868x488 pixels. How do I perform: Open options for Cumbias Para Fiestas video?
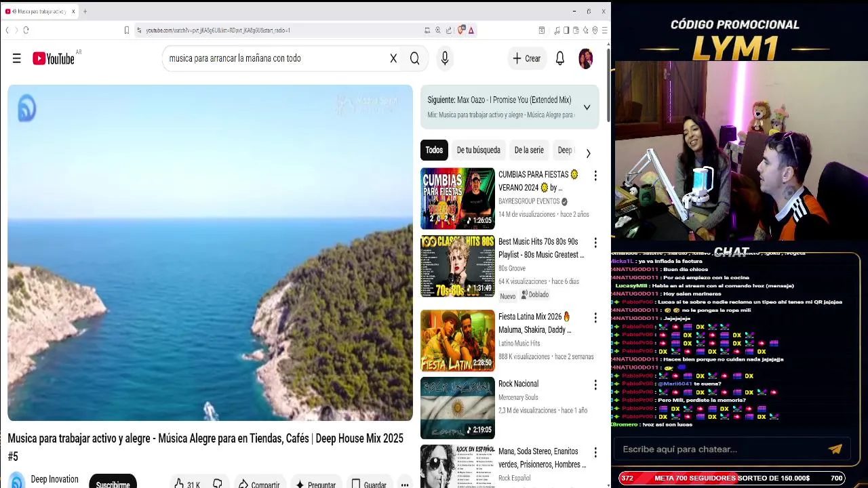[595, 176]
